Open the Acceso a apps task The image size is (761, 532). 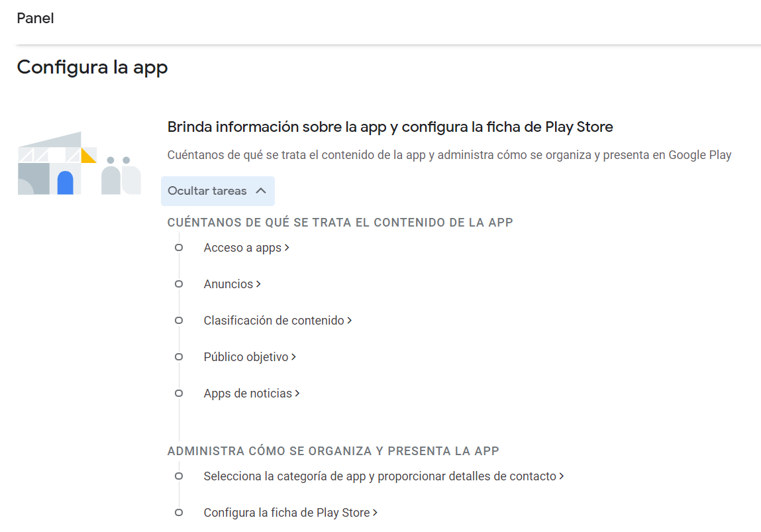(x=246, y=248)
